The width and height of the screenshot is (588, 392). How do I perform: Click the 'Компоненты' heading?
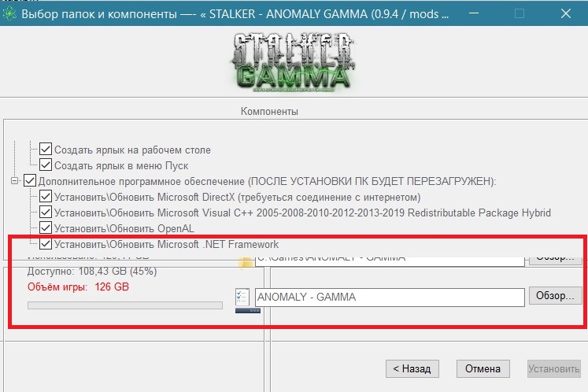[269, 112]
